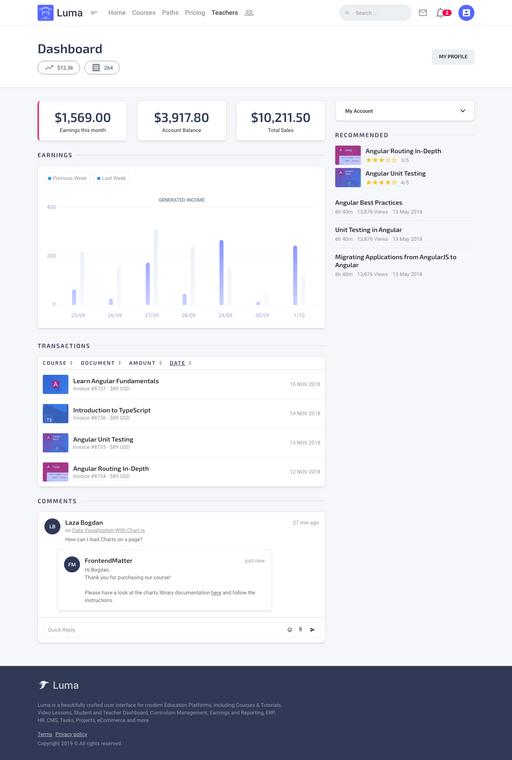512x760 pixels.
Task: Open Data Visualization With Chart.js link
Action: (x=109, y=530)
